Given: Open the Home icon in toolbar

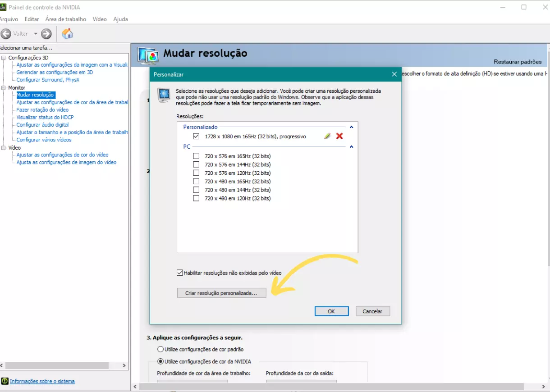Looking at the screenshot, I should click(x=67, y=34).
